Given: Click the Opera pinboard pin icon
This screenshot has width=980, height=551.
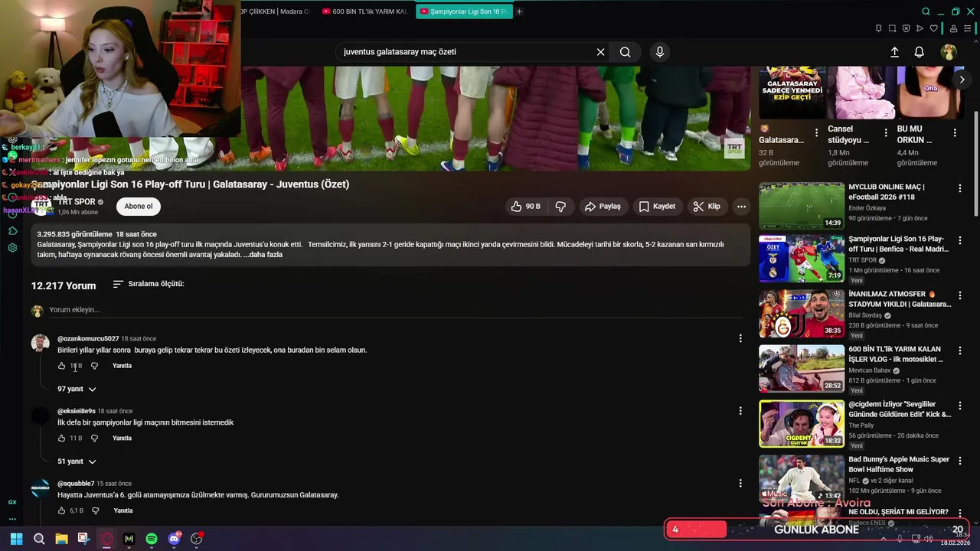Looking at the screenshot, I should coord(878,28).
